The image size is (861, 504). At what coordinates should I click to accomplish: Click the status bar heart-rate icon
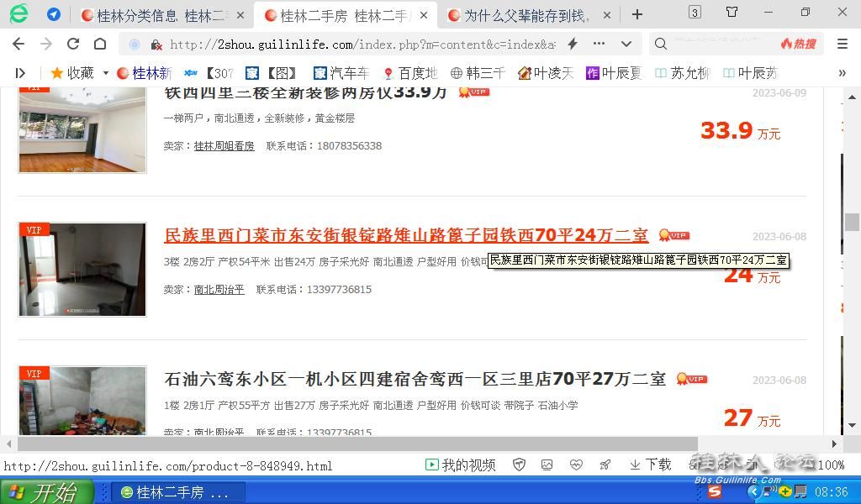[x=575, y=465]
